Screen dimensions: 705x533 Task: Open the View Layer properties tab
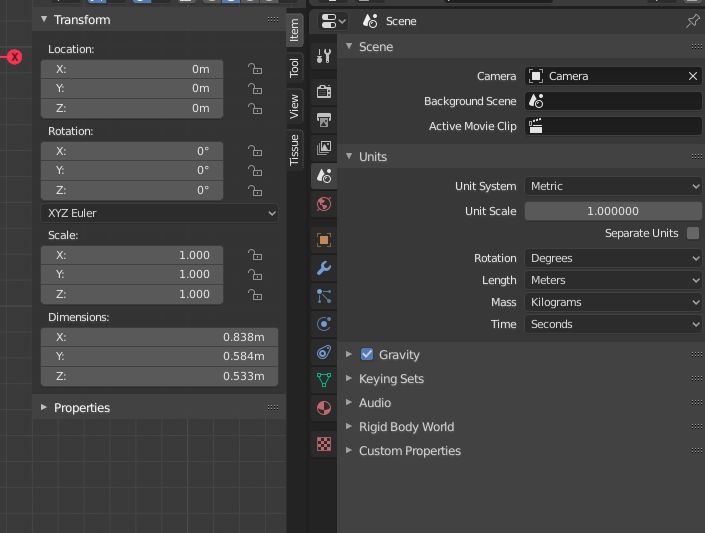click(x=324, y=148)
